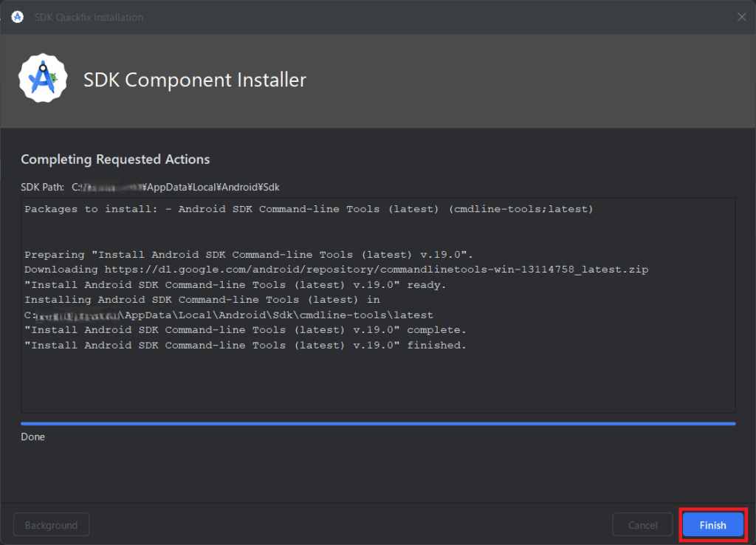Click the "Completing Requested Actions" heading
756x545 pixels.
pos(115,160)
